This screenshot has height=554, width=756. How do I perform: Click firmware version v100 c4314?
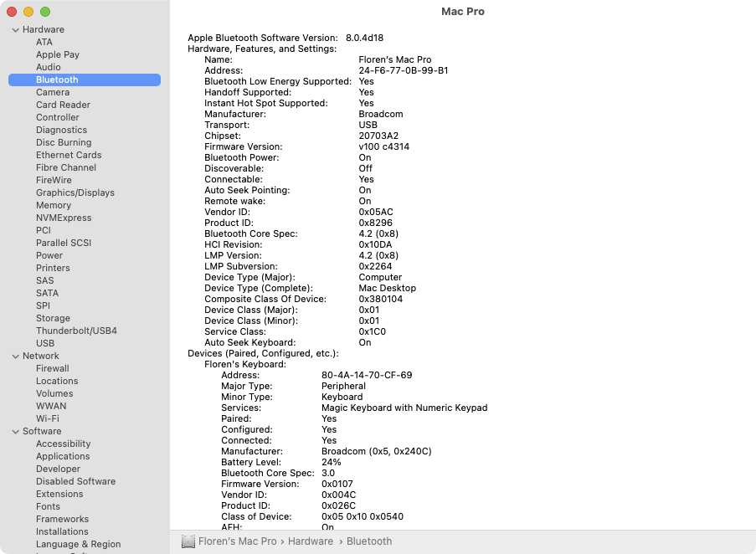pos(383,147)
